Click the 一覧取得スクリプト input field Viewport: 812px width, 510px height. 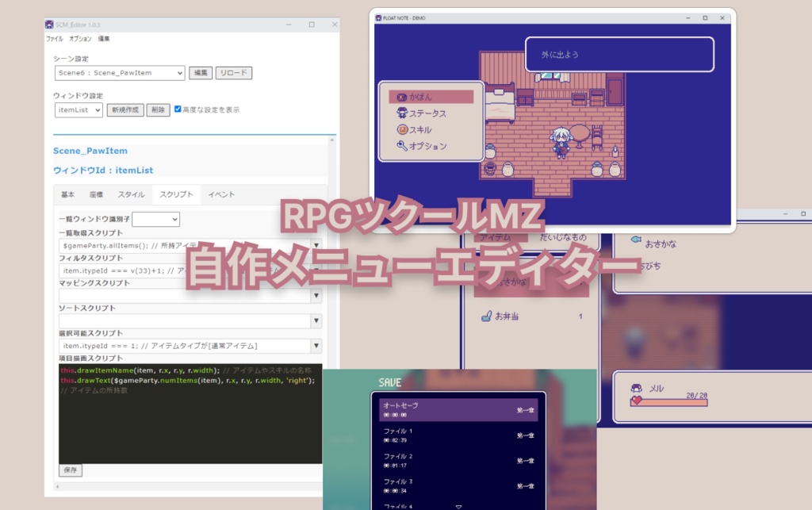coord(184,245)
